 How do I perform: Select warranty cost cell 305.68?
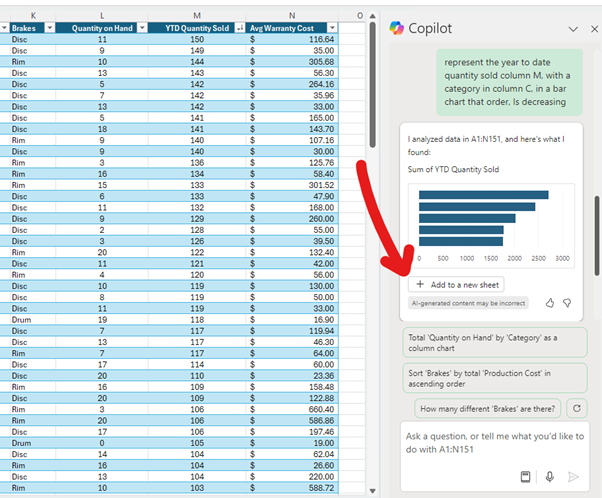tap(292, 62)
